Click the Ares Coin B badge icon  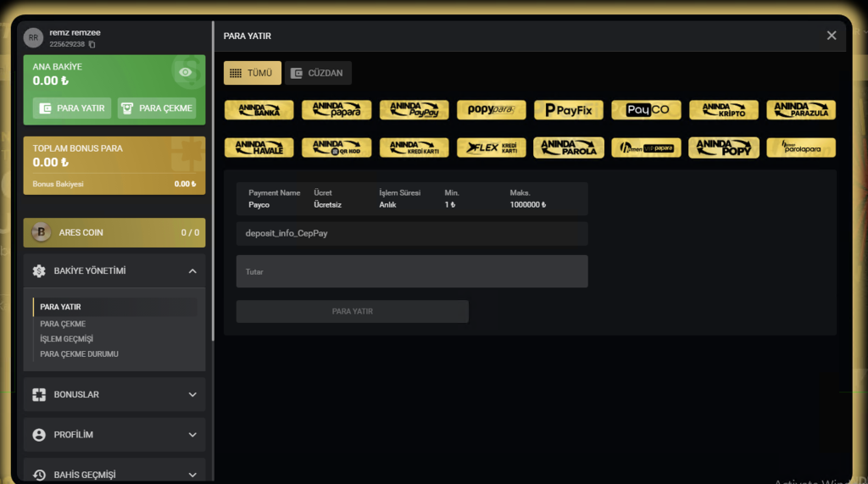[41, 232]
